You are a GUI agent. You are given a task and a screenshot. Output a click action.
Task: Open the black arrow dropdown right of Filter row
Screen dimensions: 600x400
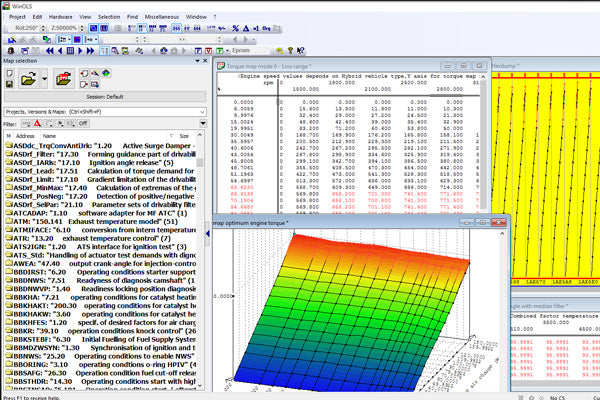(x=203, y=123)
